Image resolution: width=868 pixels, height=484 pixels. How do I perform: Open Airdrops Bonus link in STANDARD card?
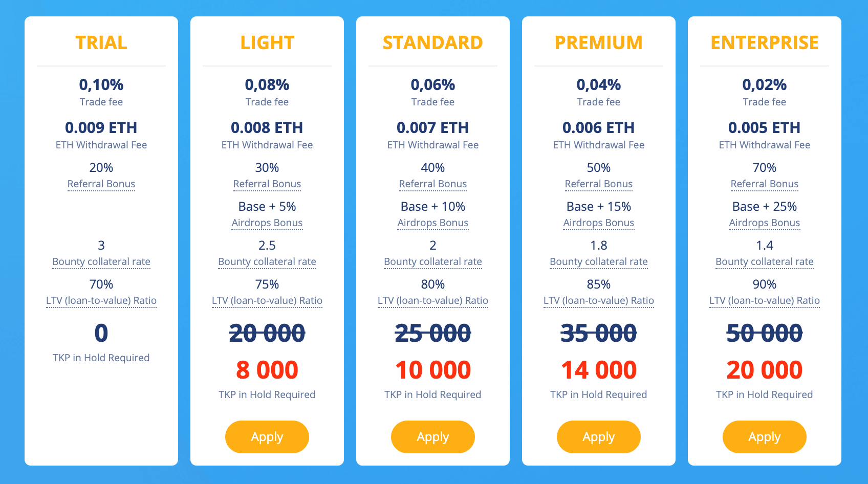433,223
